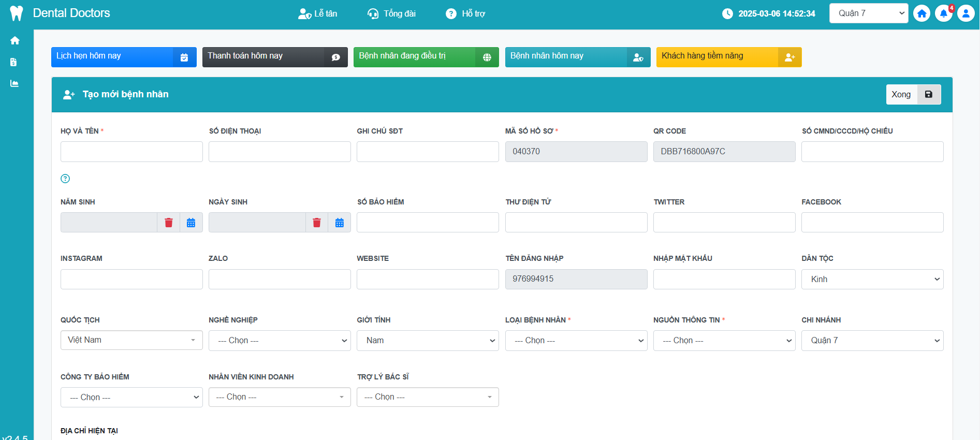Image resolution: width=980 pixels, height=440 pixels.
Task: Click the help question mark under Họ và tên
Action: [x=65, y=179]
